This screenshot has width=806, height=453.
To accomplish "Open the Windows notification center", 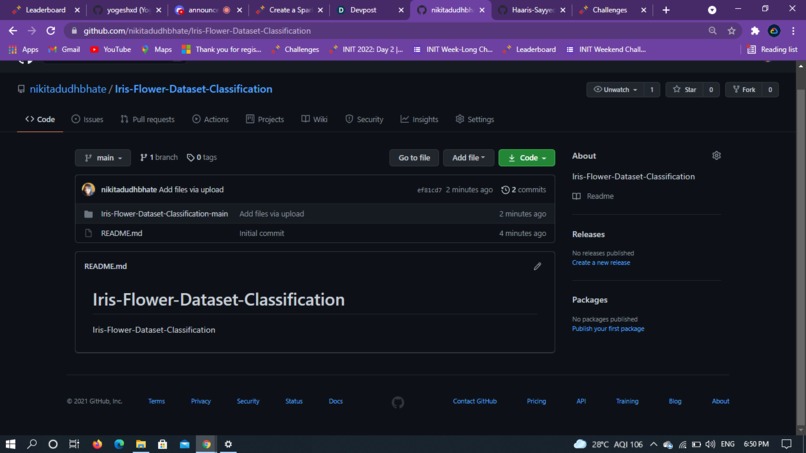I will click(786, 444).
